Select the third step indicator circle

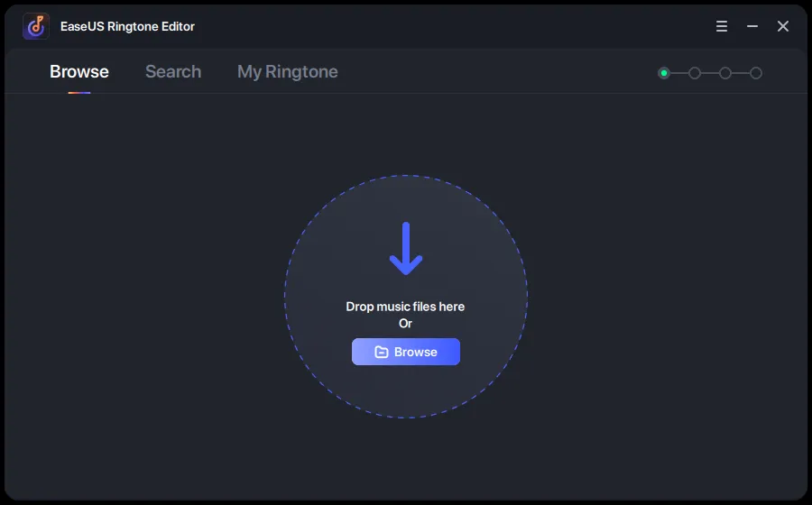(725, 73)
